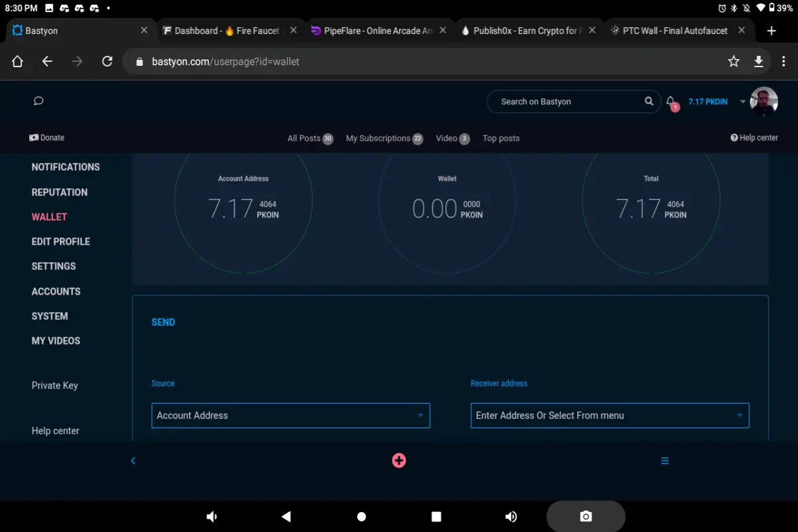Screen dimensions: 798x532
Task: Select the All Posts tab
Action: [x=310, y=138]
